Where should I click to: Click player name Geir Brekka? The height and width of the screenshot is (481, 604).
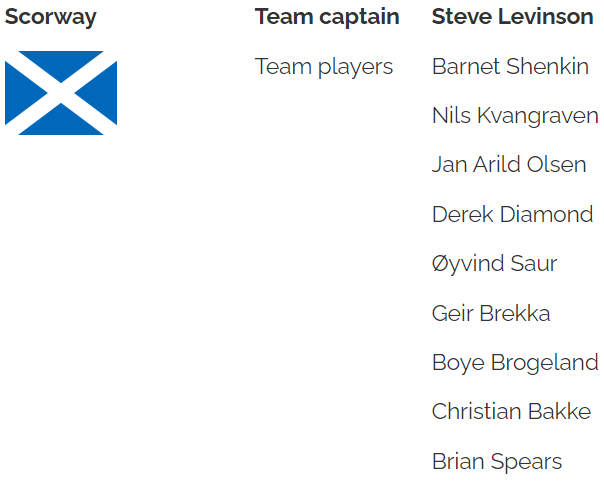pyautogui.click(x=491, y=313)
